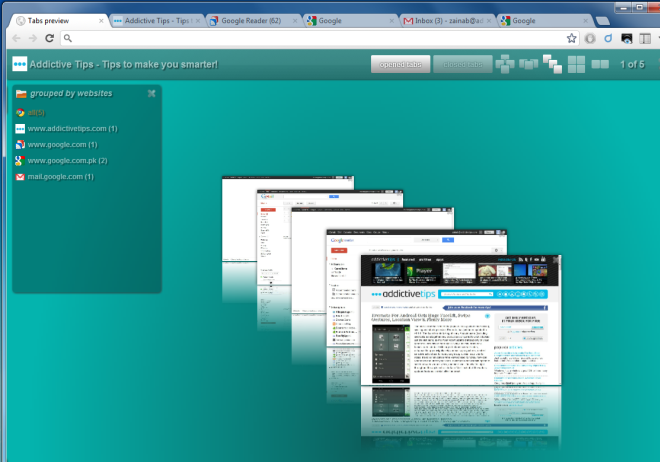Close the Tabs preview tab
Viewport: 660px width, 462px height.
click(x=101, y=21)
